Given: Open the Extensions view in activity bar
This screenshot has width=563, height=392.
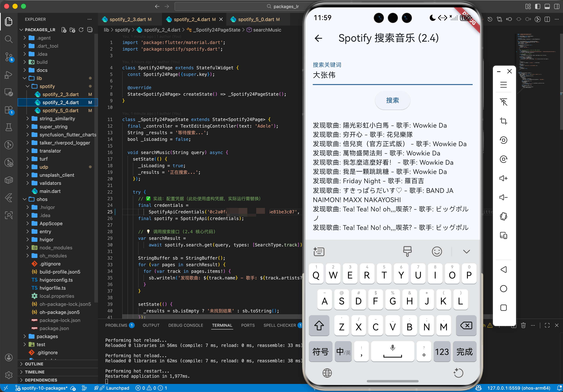Looking at the screenshot, I should coord(9,110).
